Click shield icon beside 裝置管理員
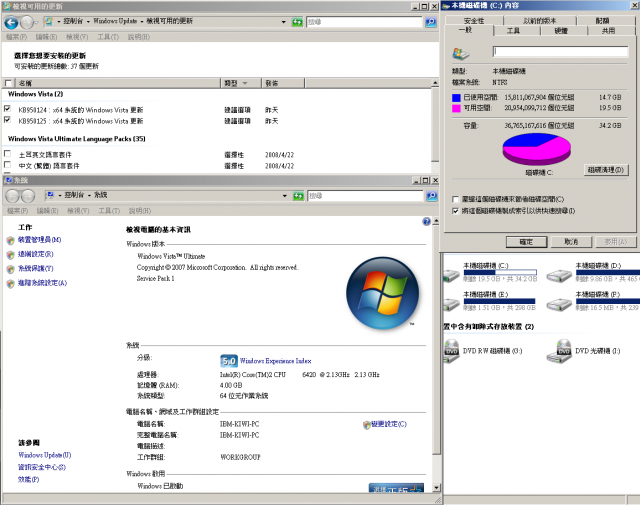The width and height of the screenshot is (640, 505). click(x=11, y=240)
